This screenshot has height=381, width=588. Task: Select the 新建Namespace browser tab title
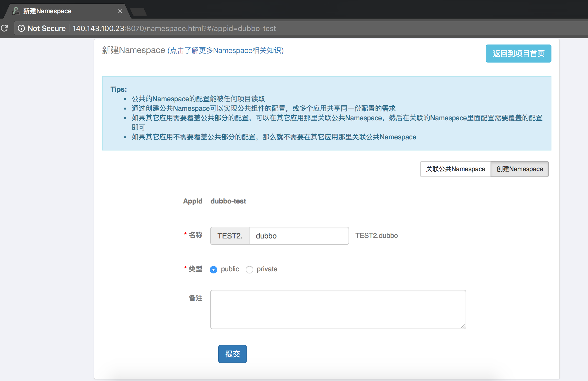coord(47,11)
